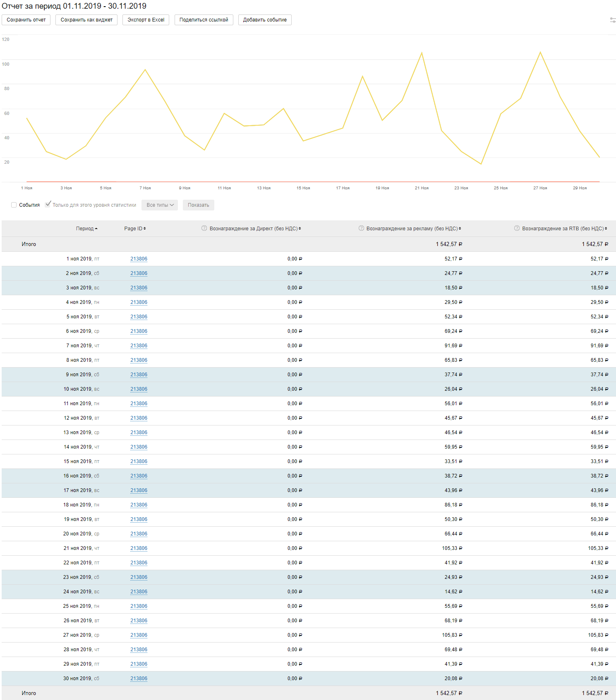The height and width of the screenshot is (700, 616).
Task: Toggle 'Только для этого уровня статистики' checkbox
Action: pos(48,204)
